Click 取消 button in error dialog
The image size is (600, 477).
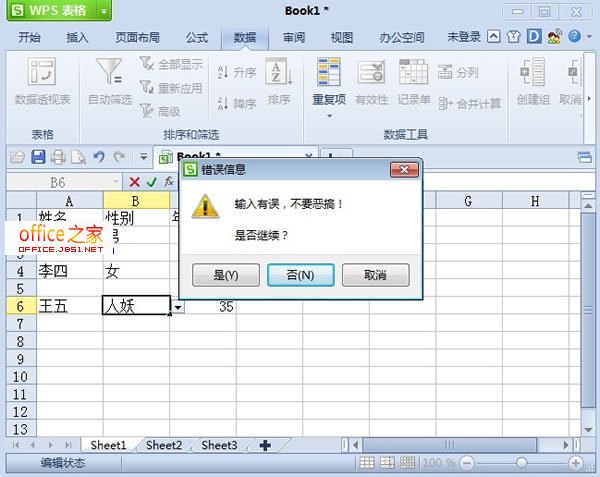(375, 275)
